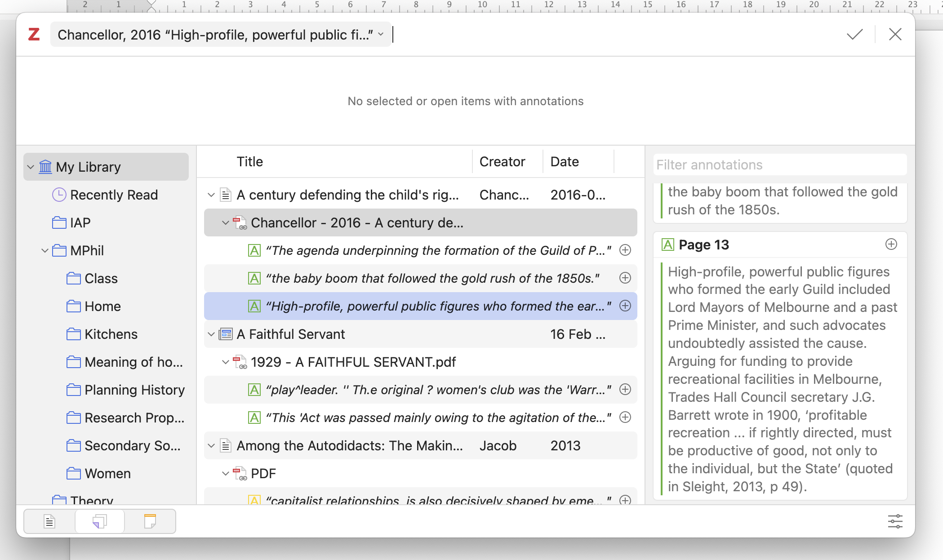Click the red Zotero Z logo
The image size is (943, 560).
pos(34,34)
